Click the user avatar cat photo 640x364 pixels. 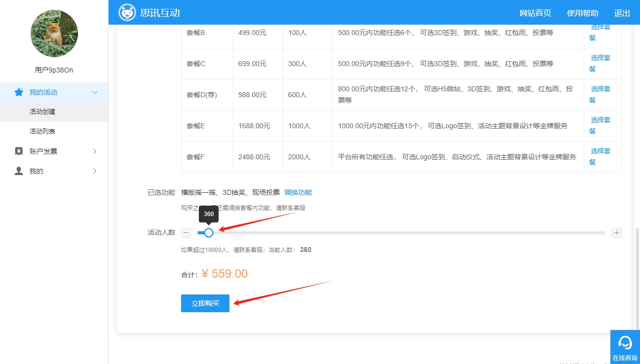point(54,34)
